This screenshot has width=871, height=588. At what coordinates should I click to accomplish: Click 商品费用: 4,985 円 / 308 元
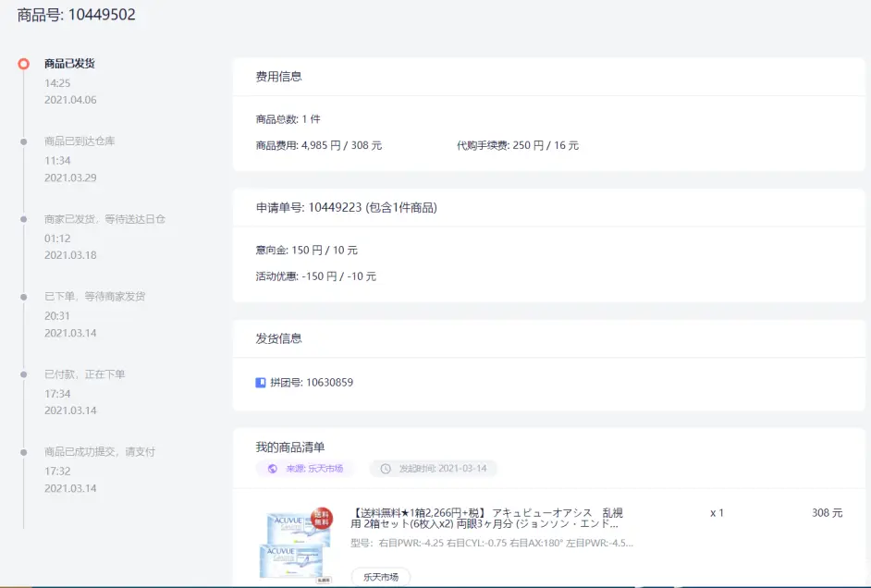(x=319, y=145)
